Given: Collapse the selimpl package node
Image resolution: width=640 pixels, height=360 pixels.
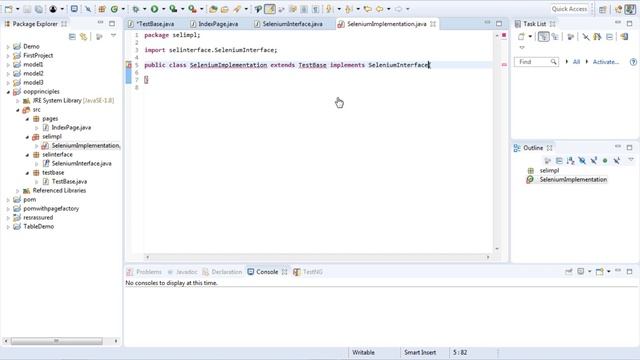Looking at the screenshot, I should pos(27,137).
